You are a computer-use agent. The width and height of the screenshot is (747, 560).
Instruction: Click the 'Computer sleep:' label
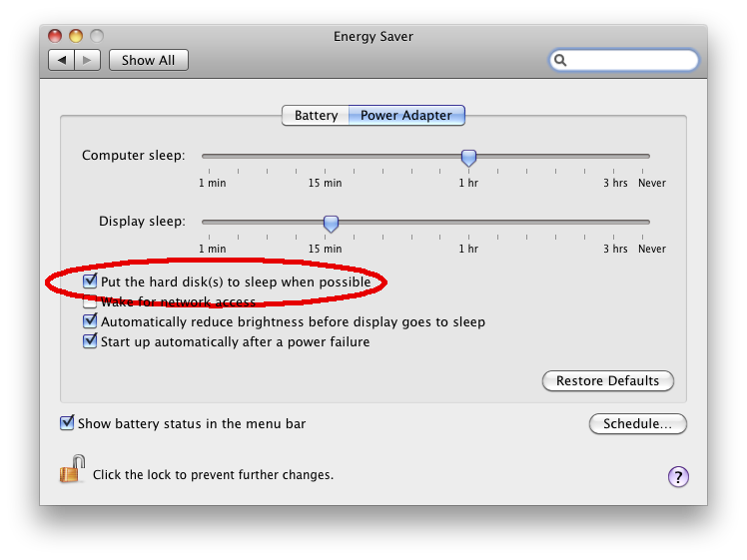coord(134,156)
